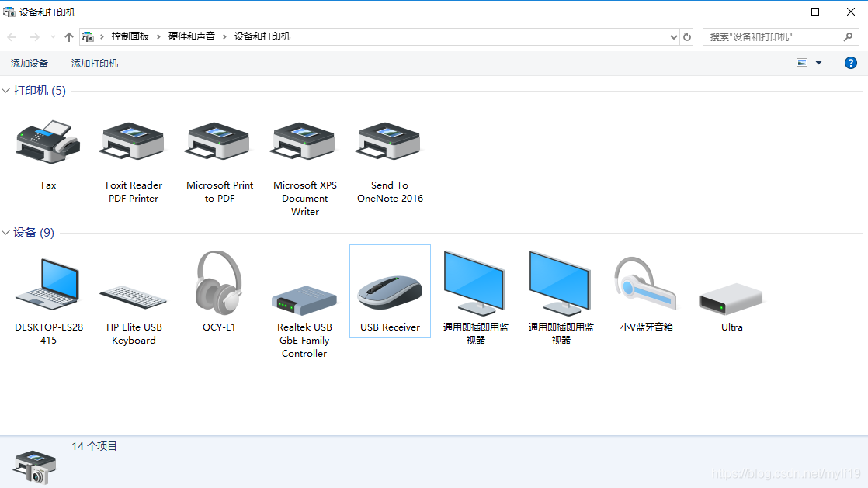868x488 pixels.
Task: Click the 'QCY-L1' label text
Action: tap(219, 327)
